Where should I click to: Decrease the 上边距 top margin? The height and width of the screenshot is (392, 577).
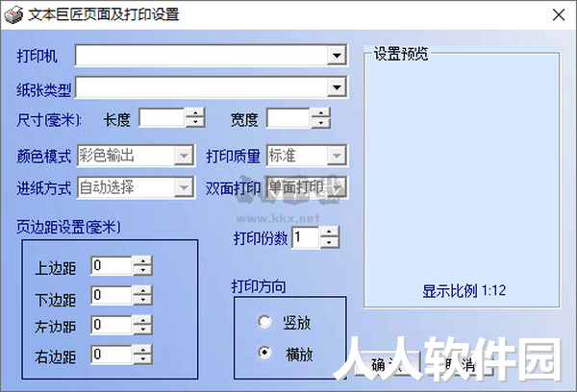142,270
